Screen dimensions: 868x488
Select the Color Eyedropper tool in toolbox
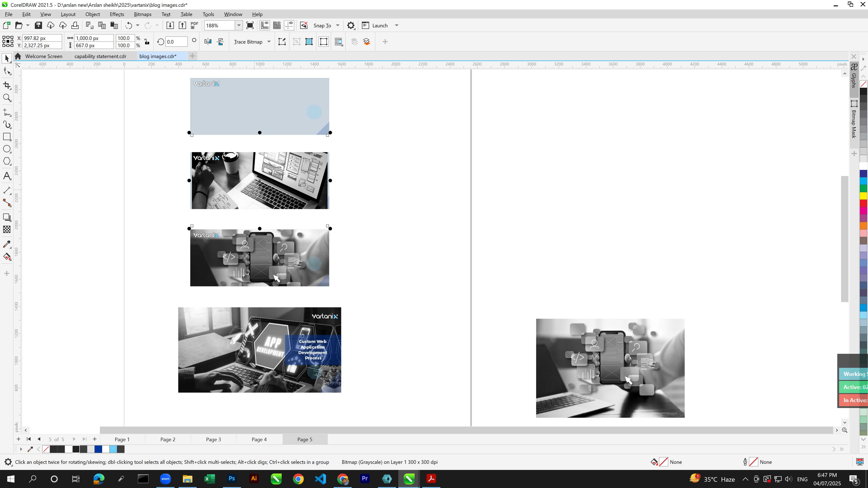pyautogui.click(x=7, y=244)
